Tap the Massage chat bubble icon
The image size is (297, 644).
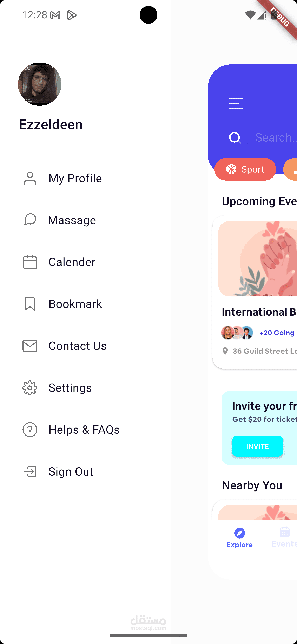(x=30, y=219)
